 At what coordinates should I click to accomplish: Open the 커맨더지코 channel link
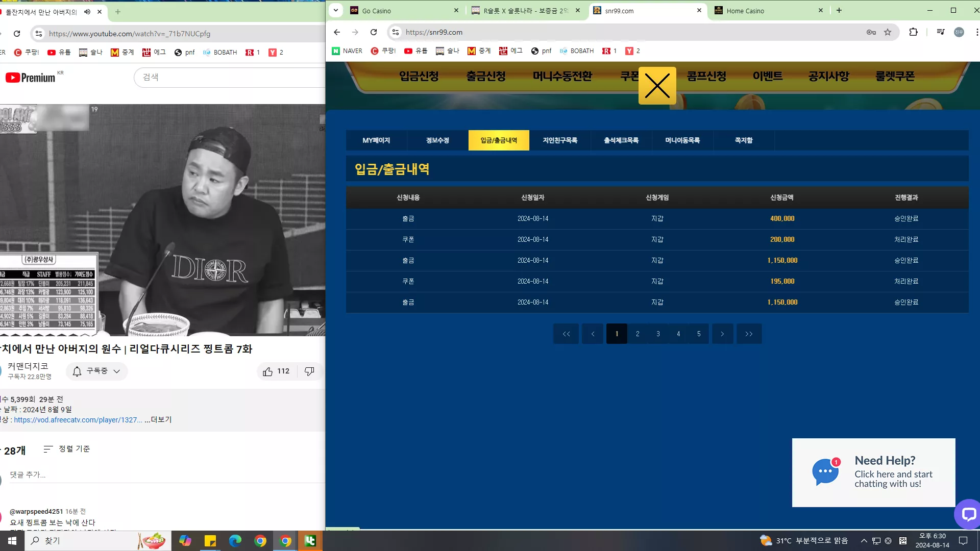click(x=28, y=366)
